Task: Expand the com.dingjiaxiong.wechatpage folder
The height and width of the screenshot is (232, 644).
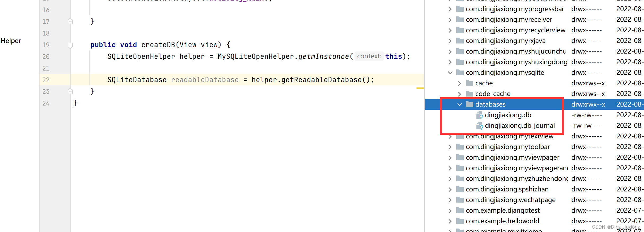Action: coord(450,200)
